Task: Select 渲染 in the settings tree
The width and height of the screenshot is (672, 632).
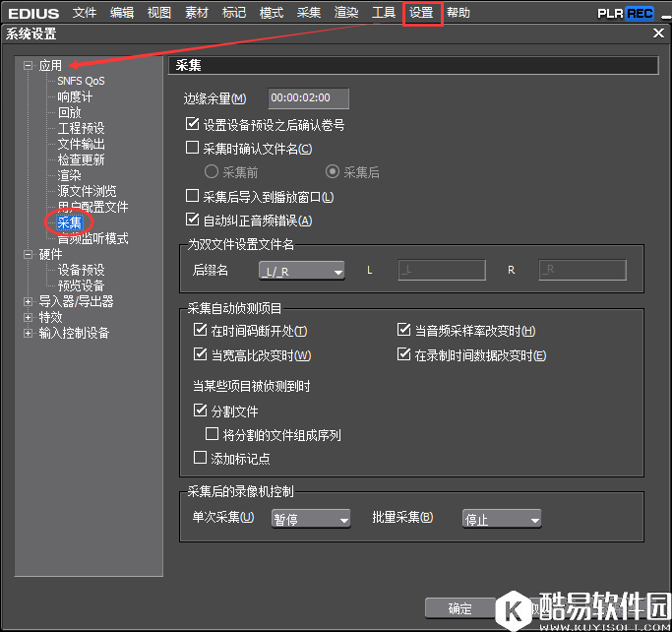Action: (x=70, y=176)
